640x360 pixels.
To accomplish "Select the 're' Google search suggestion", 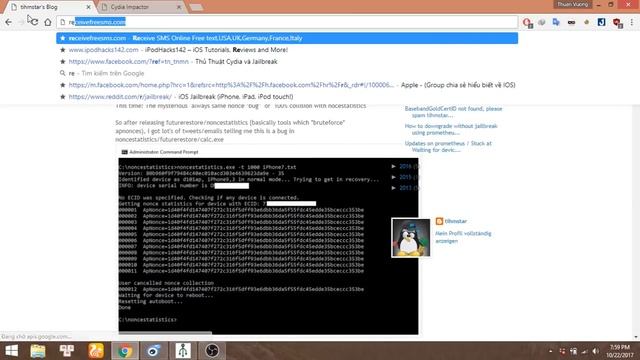I will coord(287,73).
